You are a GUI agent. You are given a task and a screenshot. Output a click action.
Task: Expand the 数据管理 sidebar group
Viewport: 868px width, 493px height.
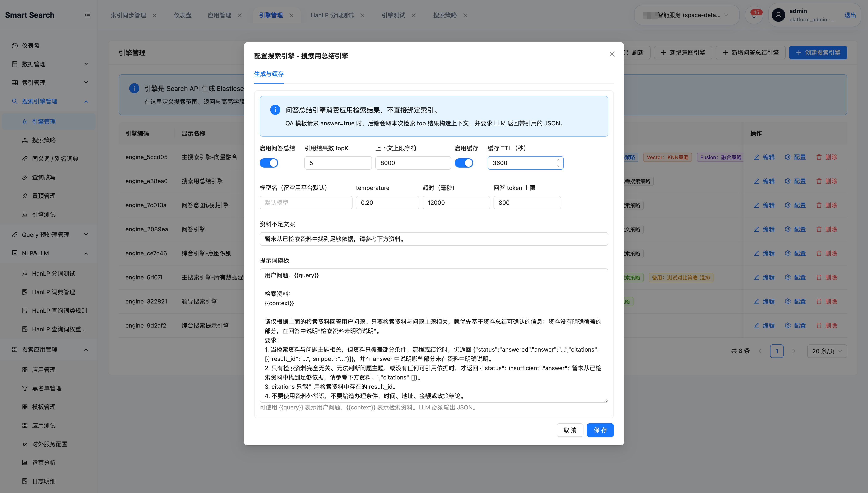pos(49,64)
